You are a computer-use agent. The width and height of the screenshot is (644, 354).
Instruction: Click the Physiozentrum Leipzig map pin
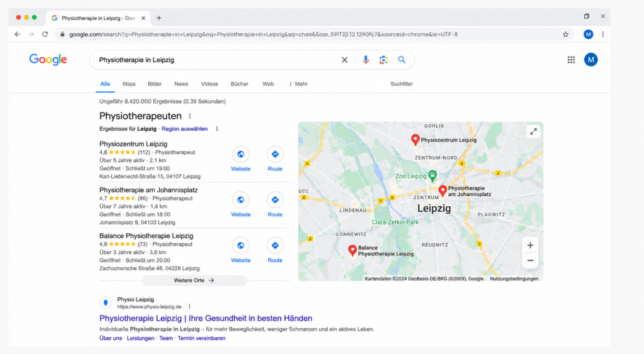click(415, 140)
